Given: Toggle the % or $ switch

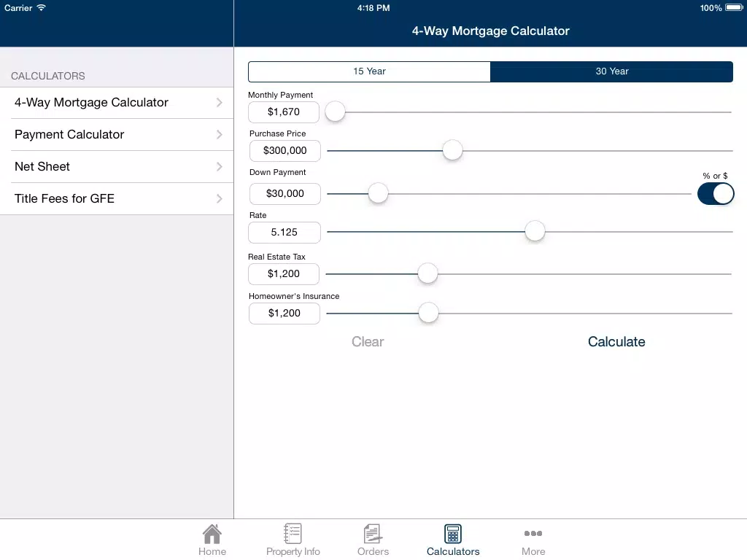Looking at the screenshot, I should click(x=716, y=194).
